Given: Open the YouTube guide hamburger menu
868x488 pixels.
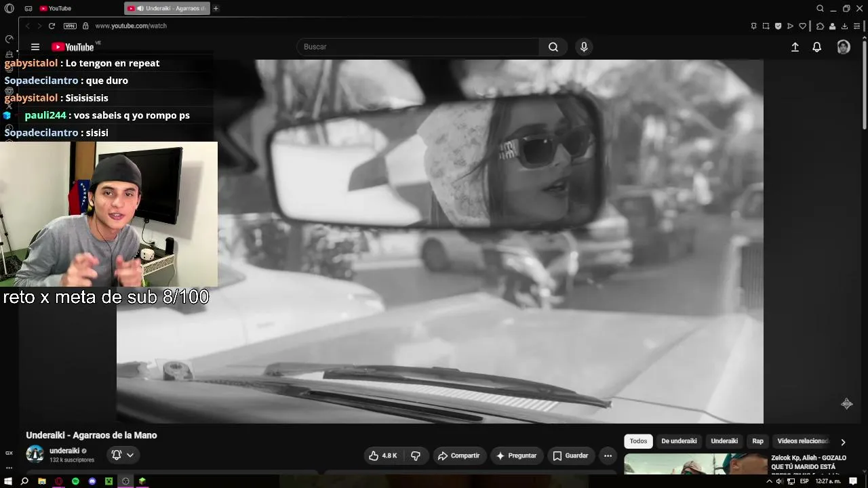Looking at the screenshot, I should point(35,47).
